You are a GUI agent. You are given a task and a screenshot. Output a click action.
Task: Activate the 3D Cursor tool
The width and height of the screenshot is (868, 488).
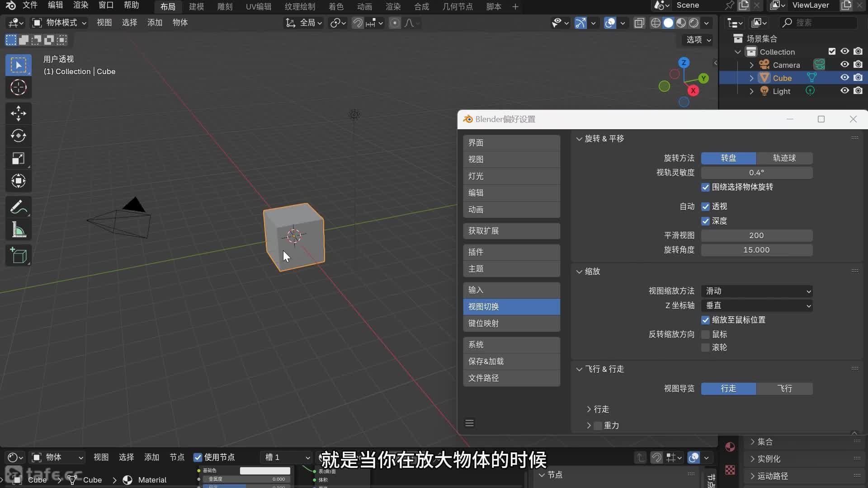[x=19, y=88]
